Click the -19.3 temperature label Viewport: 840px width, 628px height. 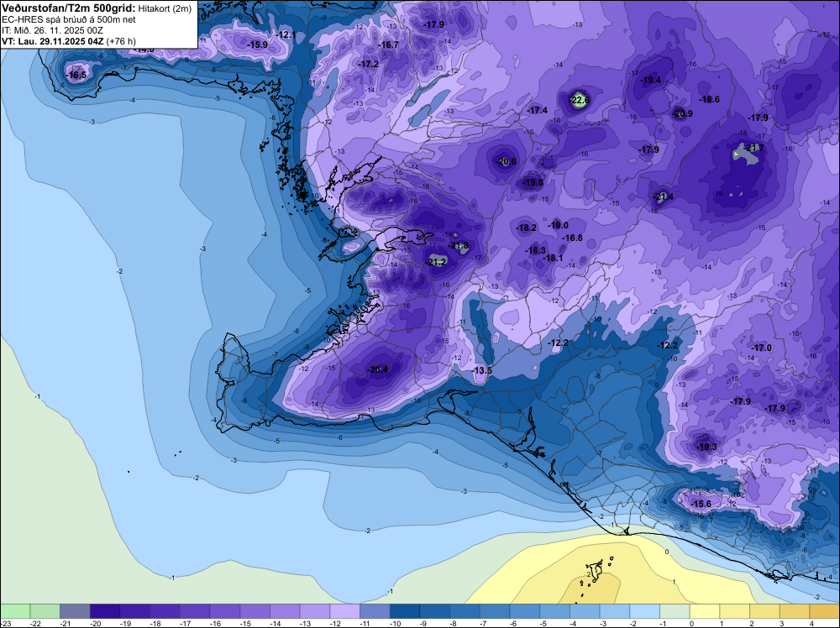[x=706, y=447]
